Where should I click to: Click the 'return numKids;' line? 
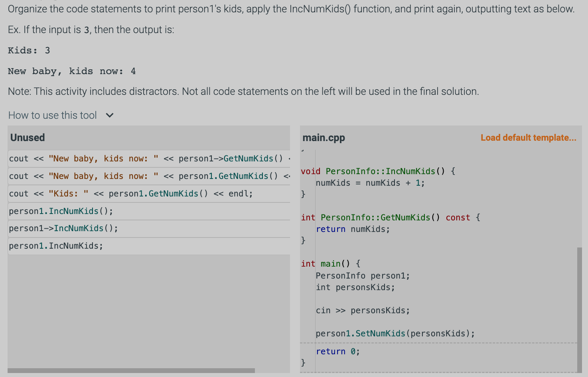(353, 229)
